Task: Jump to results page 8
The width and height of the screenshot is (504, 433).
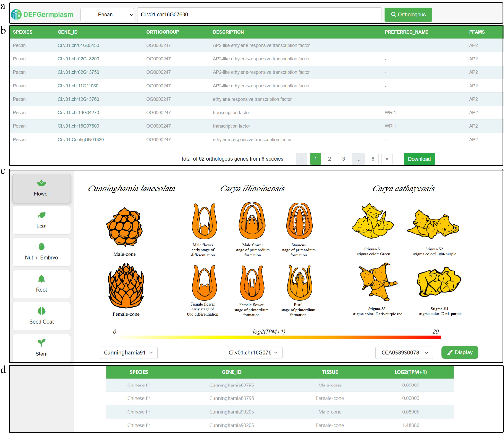Action: point(373,159)
